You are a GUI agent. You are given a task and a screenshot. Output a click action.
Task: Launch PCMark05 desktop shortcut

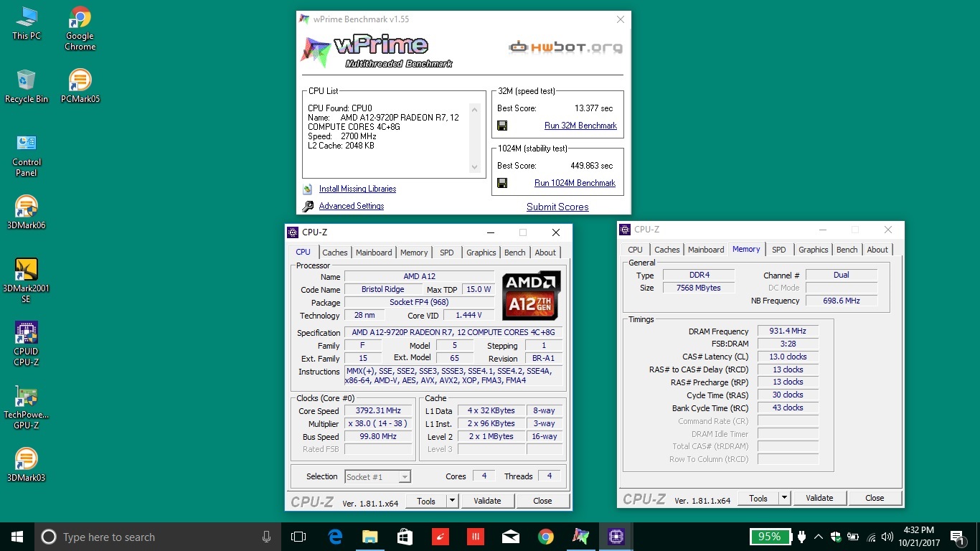click(80, 86)
